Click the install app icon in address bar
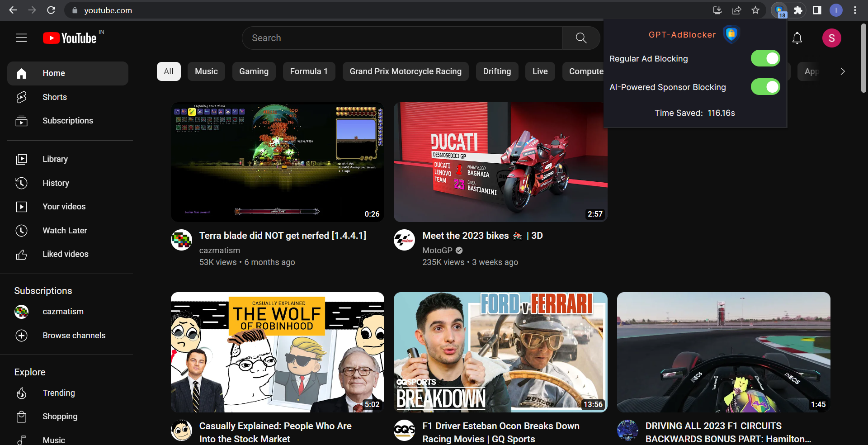Screen dimensions: 868x445 tap(717, 10)
